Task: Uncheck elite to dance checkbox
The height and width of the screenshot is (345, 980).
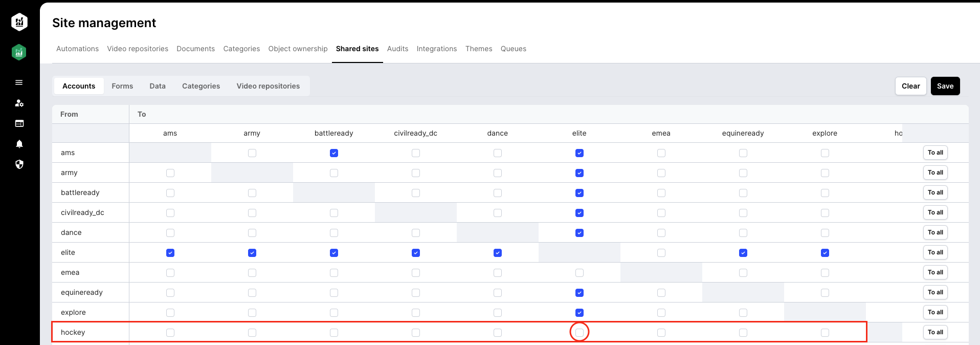Action: click(x=498, y=253)
